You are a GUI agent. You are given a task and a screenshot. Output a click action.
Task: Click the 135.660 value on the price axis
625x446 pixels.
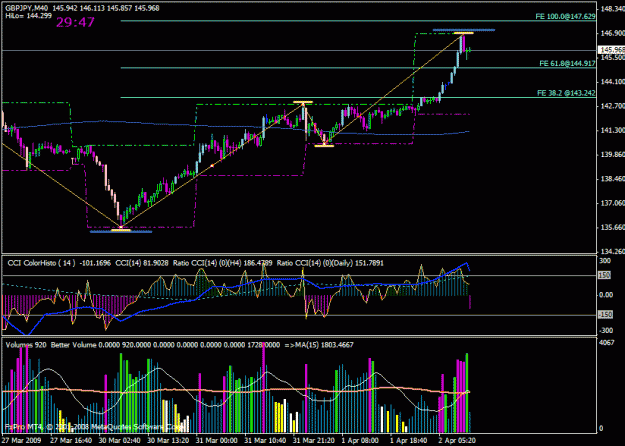coord(613,228)
